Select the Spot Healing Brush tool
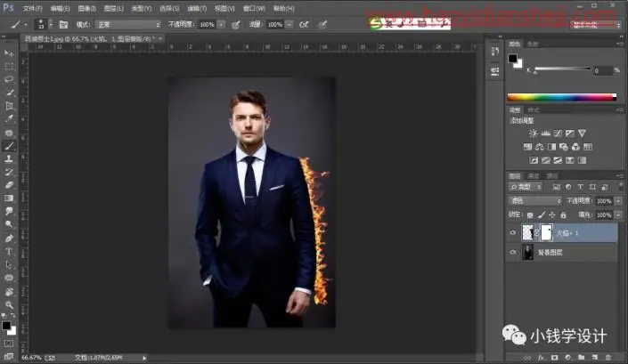This screenshot has height=364, width=628. point(9,133)
